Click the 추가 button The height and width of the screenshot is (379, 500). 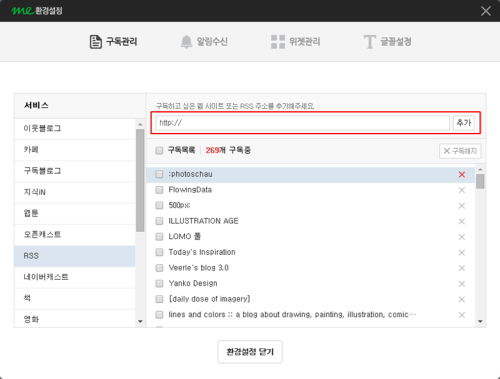coord(464,123)
